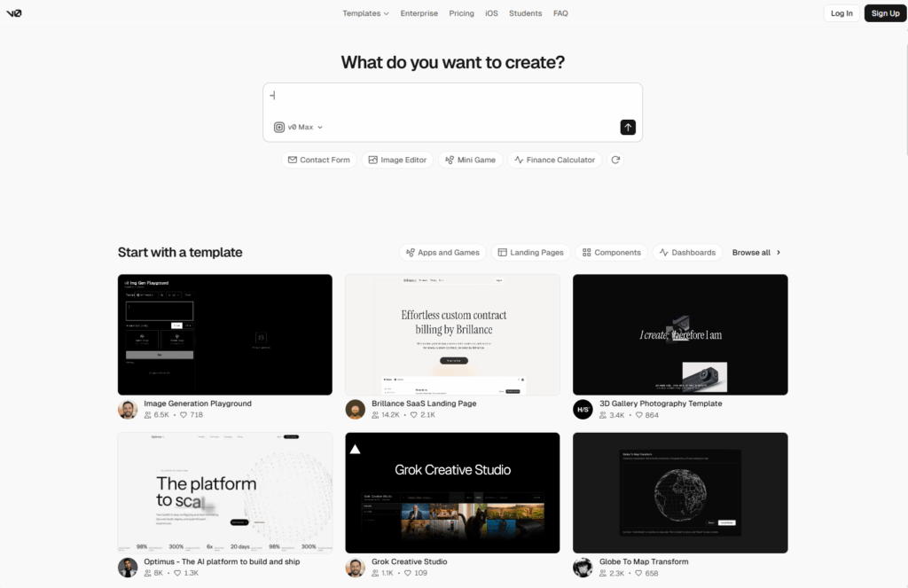Navigate to iOS in the top menu
908x588 pixels.
point(491,13)
